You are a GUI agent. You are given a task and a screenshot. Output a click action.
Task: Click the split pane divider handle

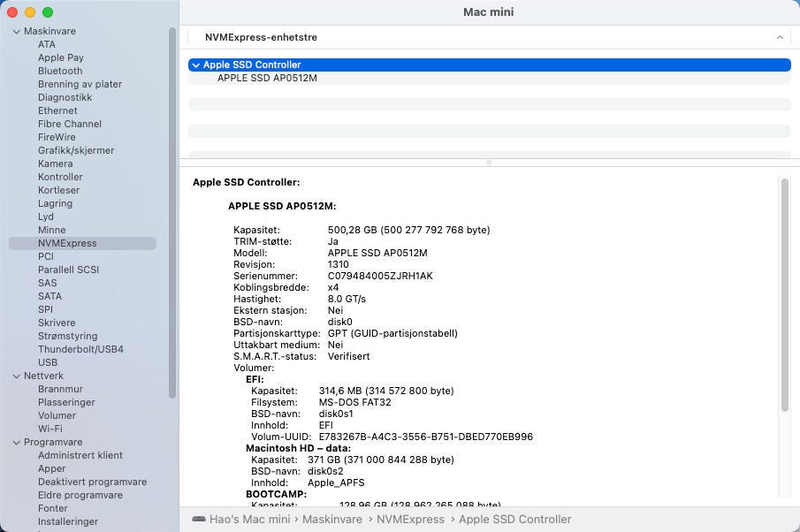coord(489,163)
